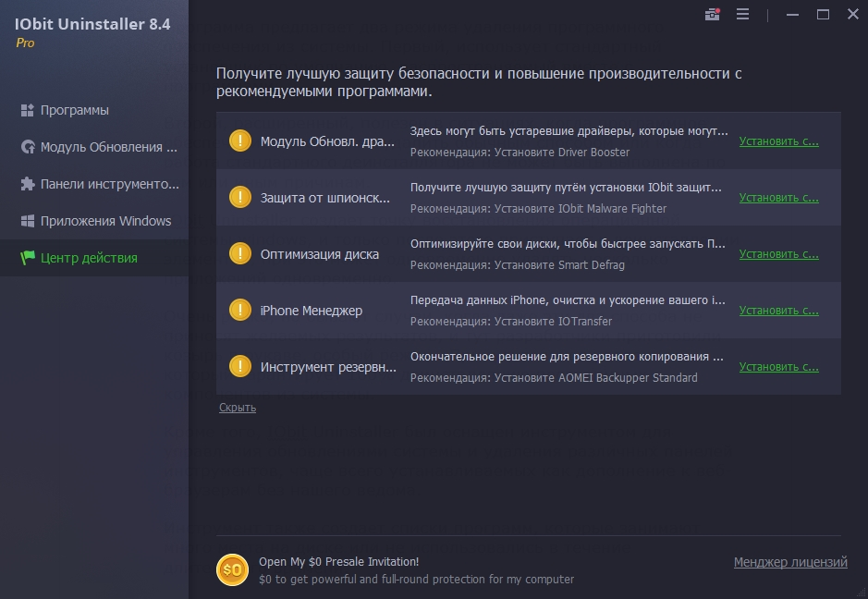Click the Windows logo icon in sidebar

[27, 221]
